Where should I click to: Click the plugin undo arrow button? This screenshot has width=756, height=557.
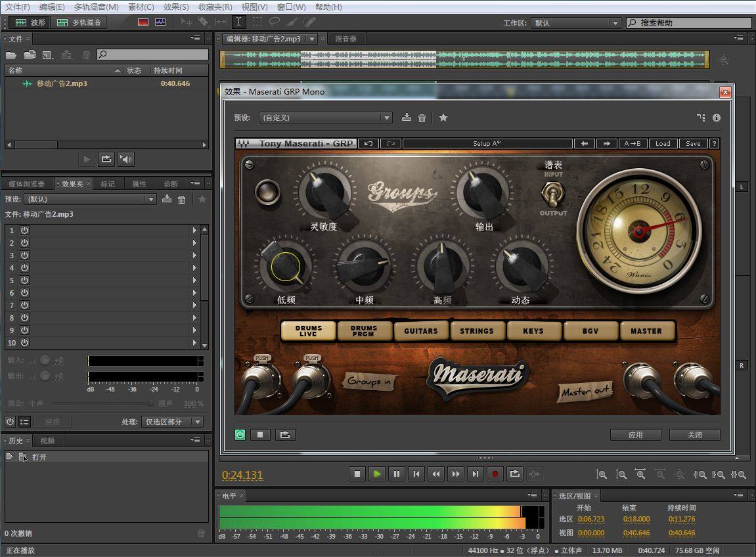click(368, 143)
